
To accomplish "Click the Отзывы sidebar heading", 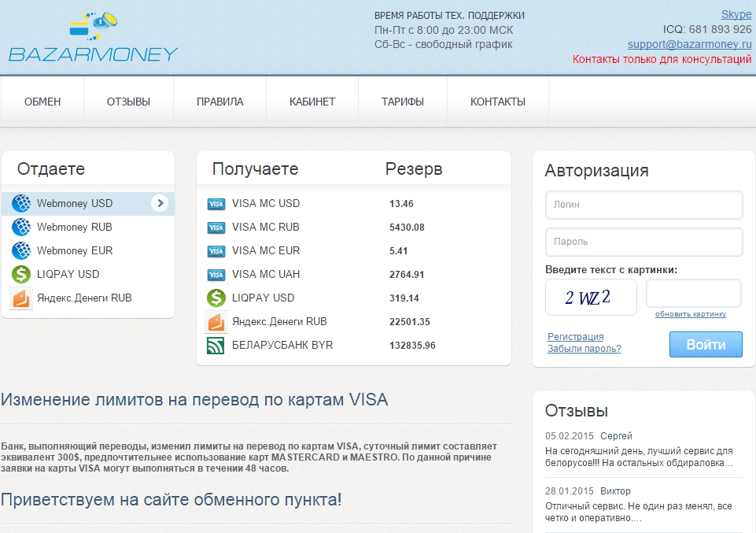I will [x=577, y=411].
